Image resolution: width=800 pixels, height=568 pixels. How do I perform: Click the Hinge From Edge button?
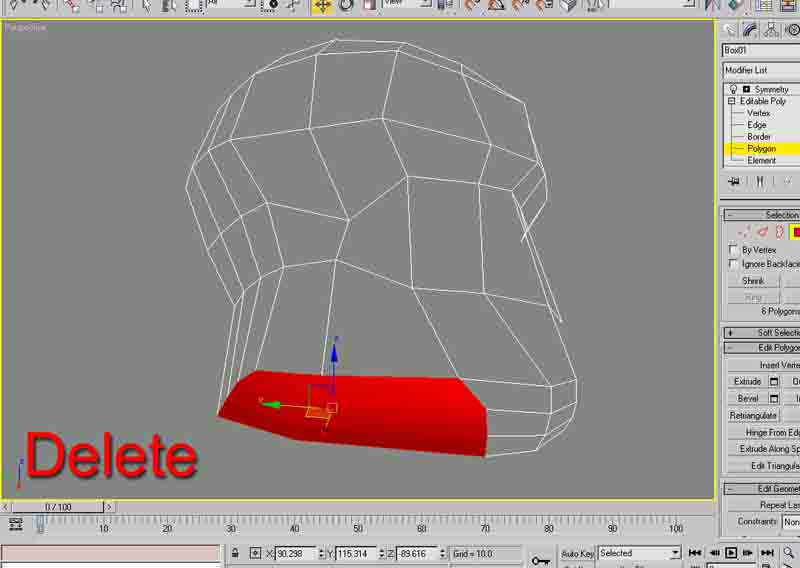(x=764, y=432)
